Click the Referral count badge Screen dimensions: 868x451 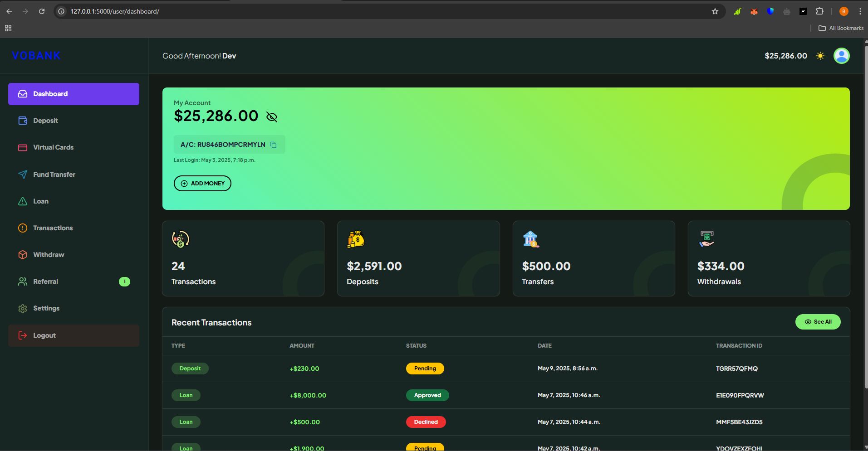point(124,281)
